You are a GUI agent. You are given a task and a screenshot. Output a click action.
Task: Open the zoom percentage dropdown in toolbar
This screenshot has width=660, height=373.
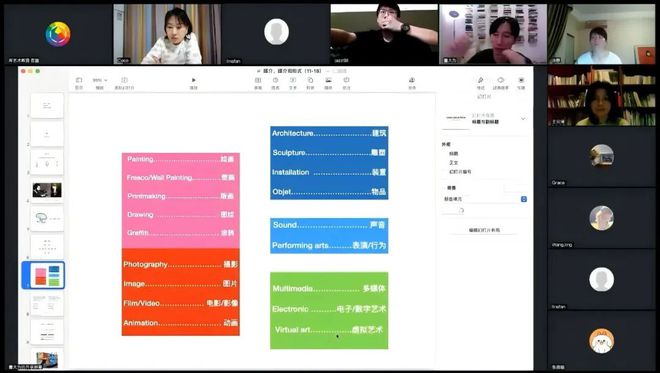click(x=100, y=80)
